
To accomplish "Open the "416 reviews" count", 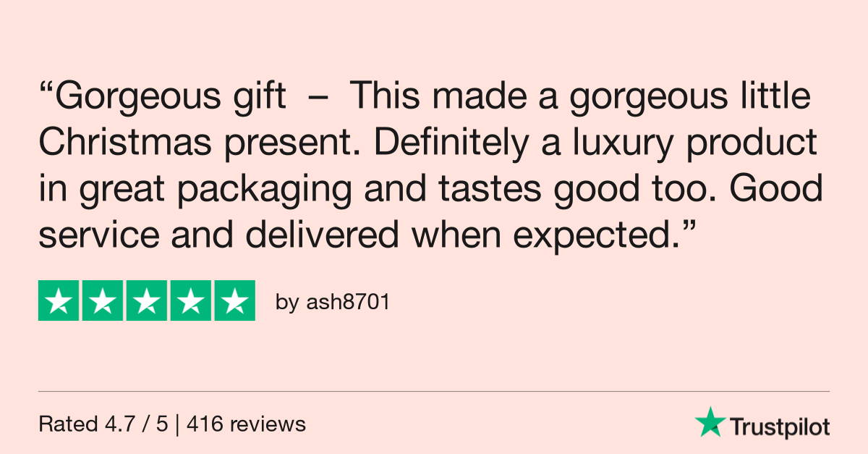I will [x=246, y=424].
